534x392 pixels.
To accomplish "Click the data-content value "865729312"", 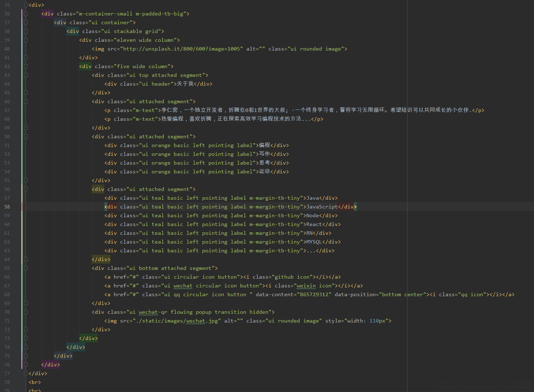I will [x=314, y=294].
